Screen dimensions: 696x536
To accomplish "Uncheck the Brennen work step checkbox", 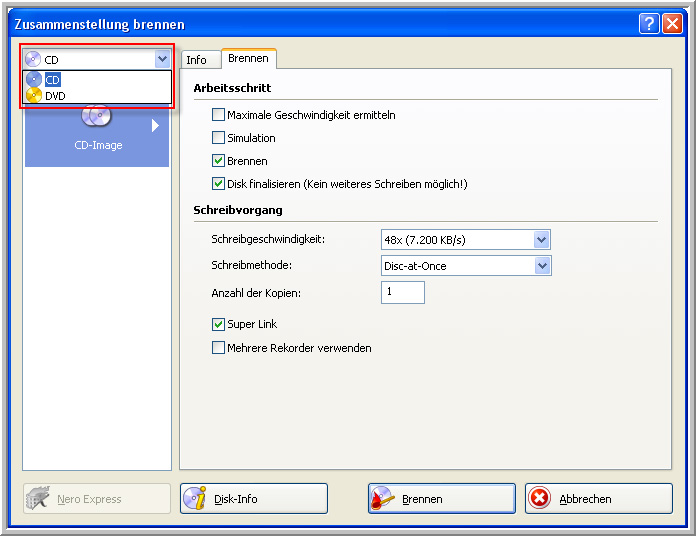I will tap(218, 161).
